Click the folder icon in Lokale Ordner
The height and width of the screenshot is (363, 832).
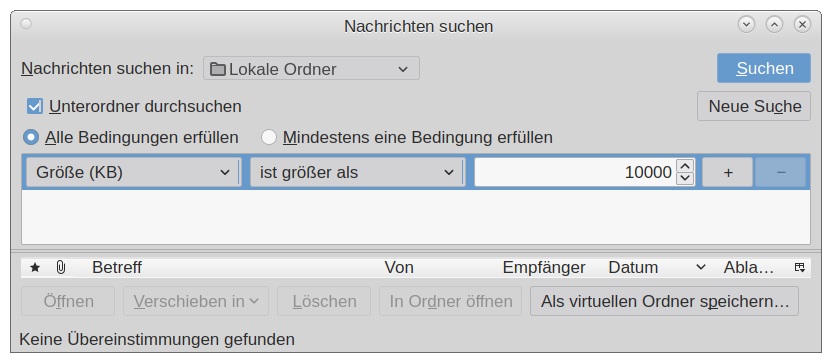pyautogui.click(x=218, y=69)
